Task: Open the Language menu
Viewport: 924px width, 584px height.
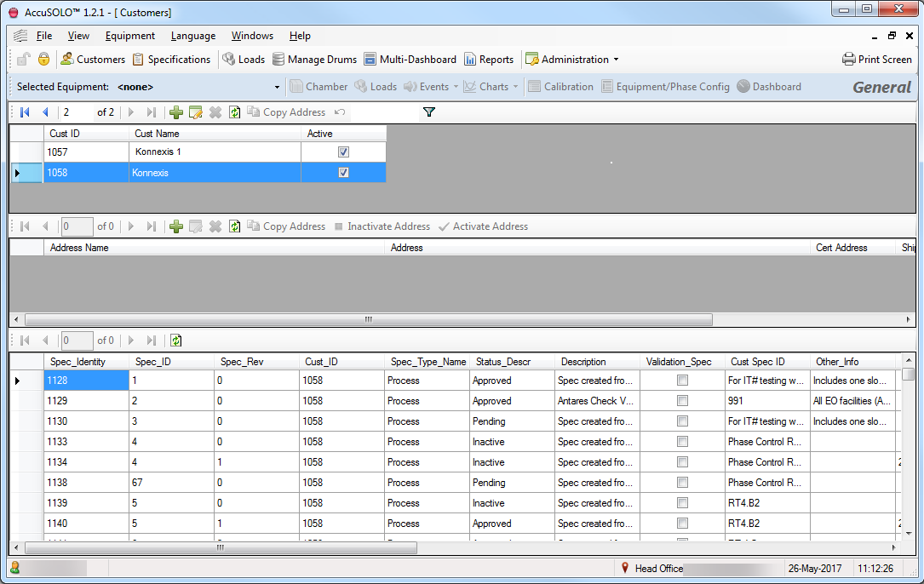Action: 192,36
